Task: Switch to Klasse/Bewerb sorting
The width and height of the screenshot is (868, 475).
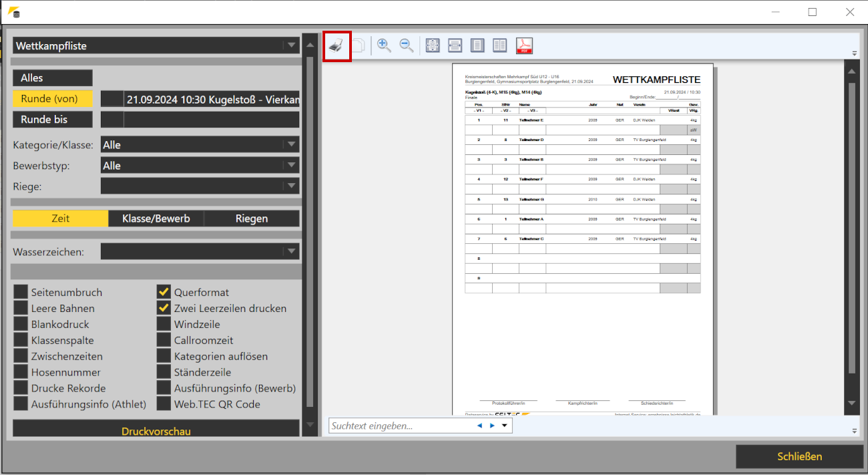Action: (x=156, y=218)
